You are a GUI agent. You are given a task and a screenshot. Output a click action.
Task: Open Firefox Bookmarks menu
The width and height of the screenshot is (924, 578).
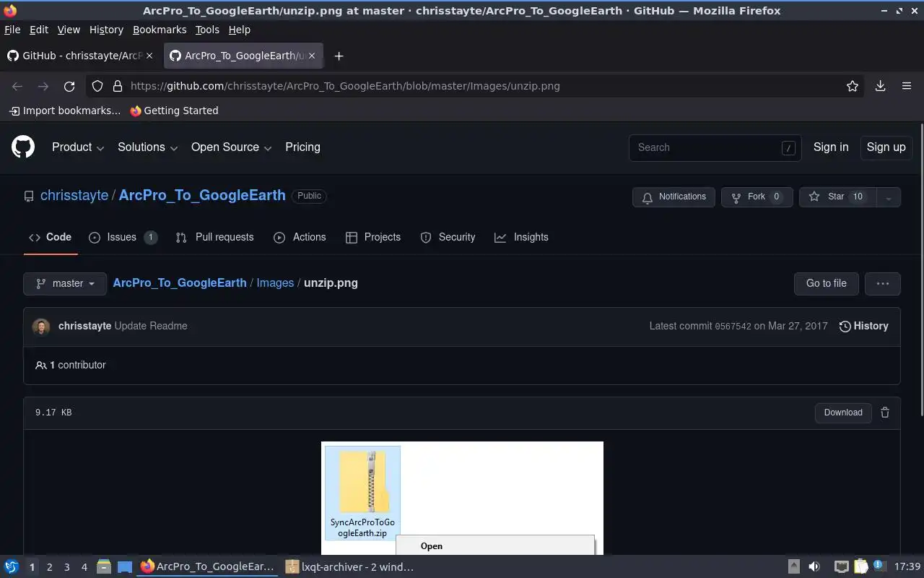160,30
